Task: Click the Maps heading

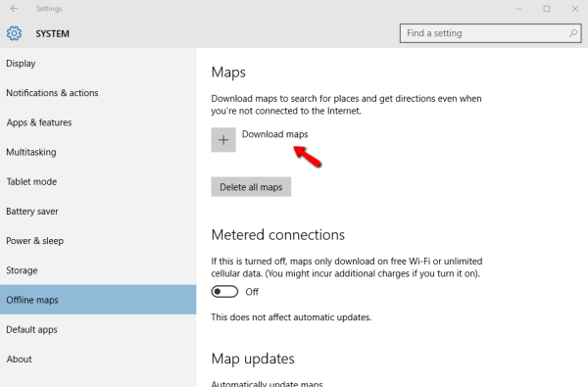Action: [x=228, y=72]
